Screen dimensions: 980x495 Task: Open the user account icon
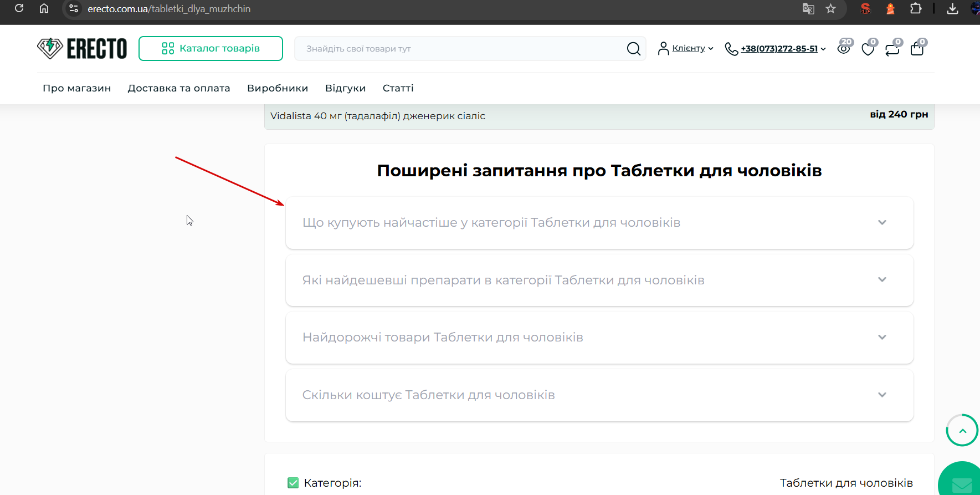663,49
